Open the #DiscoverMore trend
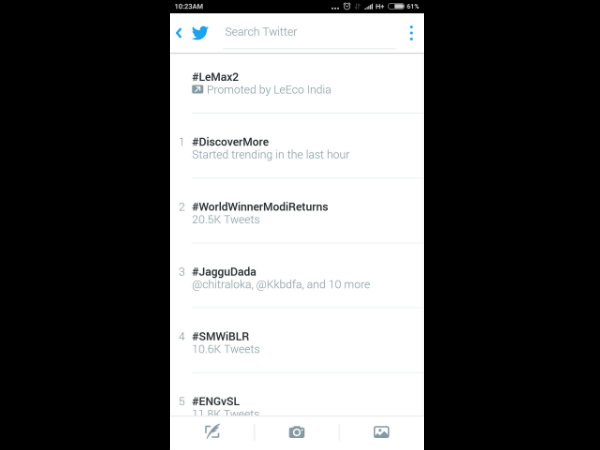This screenshot has width=600, height=450. coord(297,148)
